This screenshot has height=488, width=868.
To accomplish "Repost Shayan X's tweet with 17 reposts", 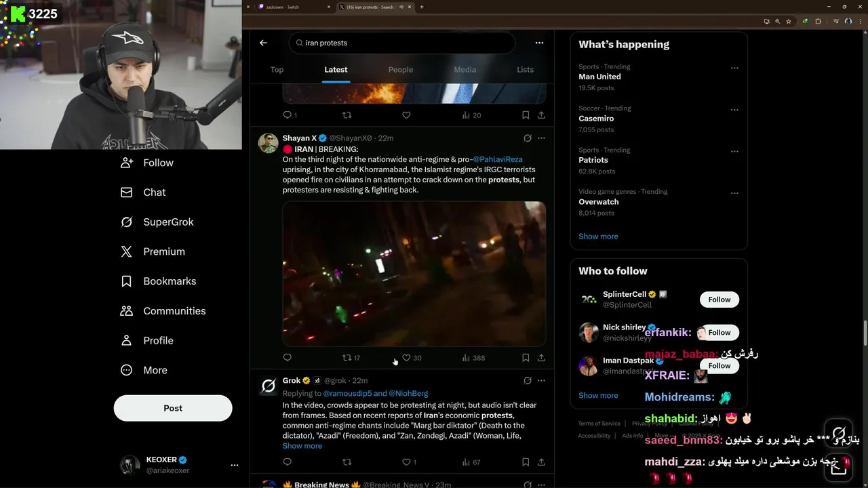I will pyautogui.click(x=351, y=358).
